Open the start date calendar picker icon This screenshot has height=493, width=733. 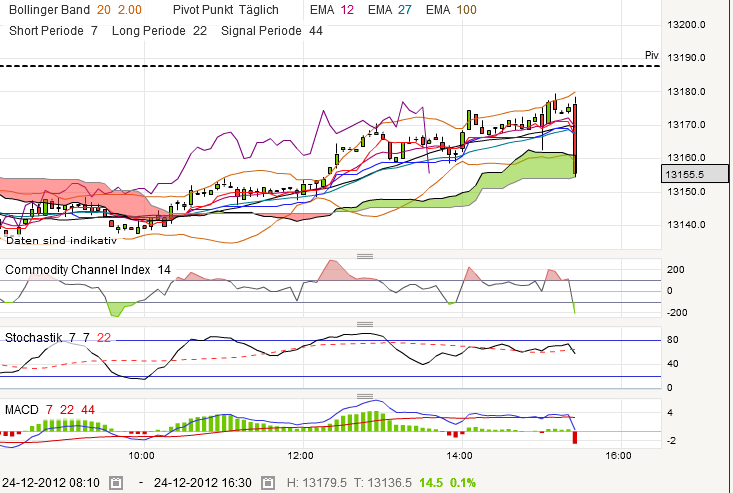point(116,483)
